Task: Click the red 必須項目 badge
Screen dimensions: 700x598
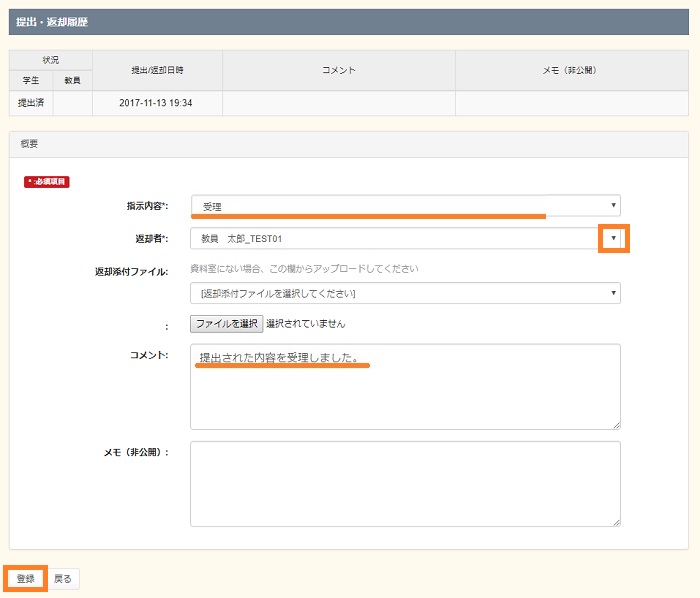Action: click(x=47, y=182)
